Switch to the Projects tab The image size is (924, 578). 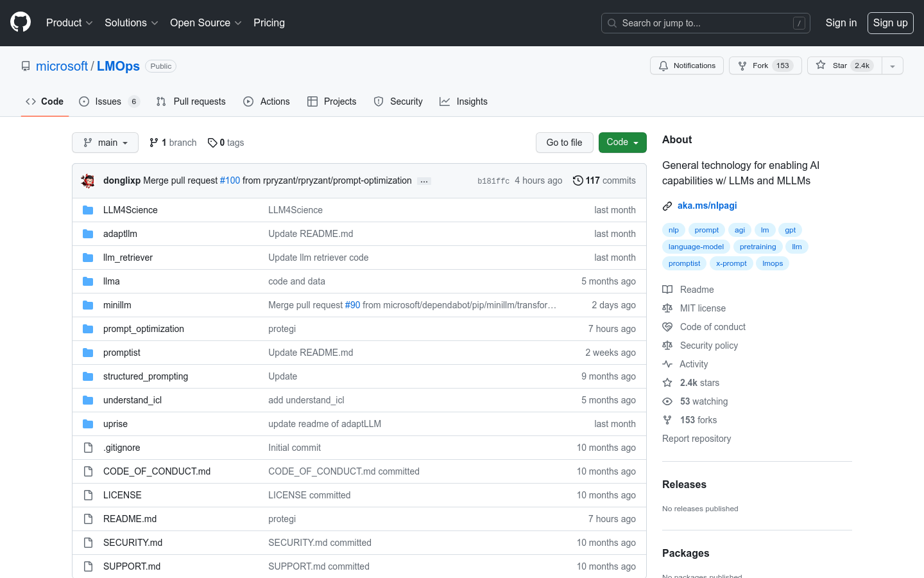click(332, 101)
